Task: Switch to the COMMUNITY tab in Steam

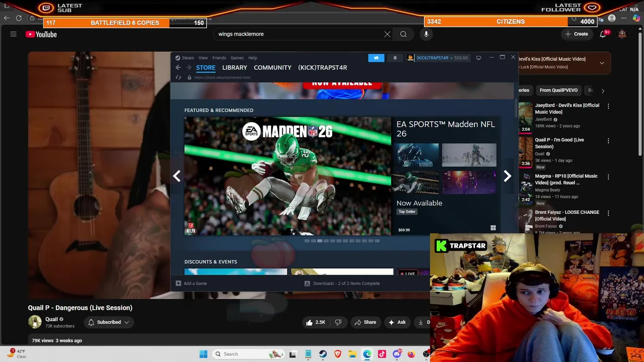Action: [273, 67]
